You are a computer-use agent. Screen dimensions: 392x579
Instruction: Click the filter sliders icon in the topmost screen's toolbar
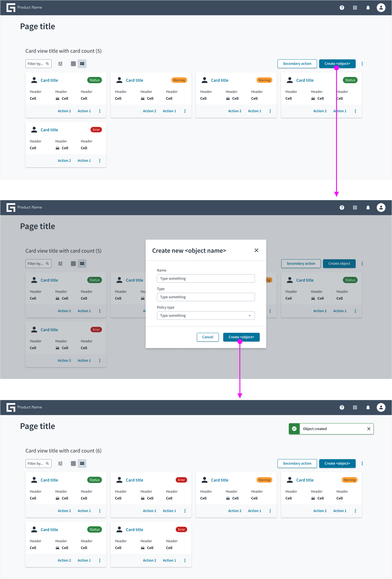pyautogui.click(x=60, y=64)
